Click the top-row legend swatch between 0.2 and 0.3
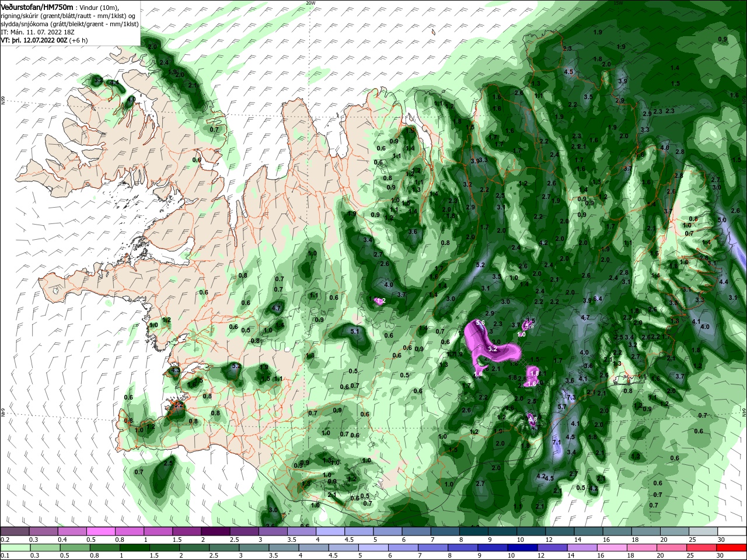Image resolution: width=747 pixels, height=560 pixels. pyautogui.click(x=15, y=531)
